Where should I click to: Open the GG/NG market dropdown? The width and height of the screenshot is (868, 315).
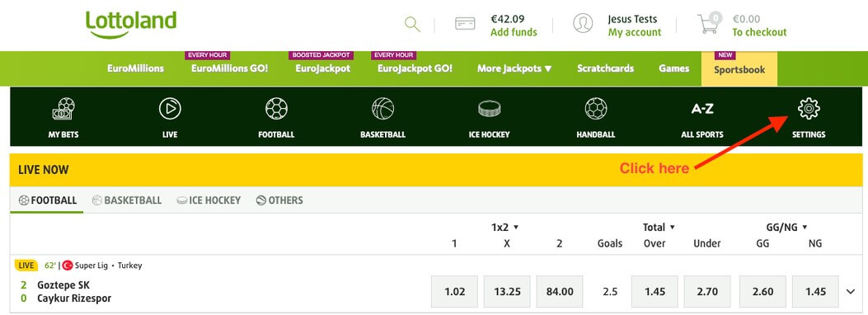pyautogui.click(x=785, y=227)
